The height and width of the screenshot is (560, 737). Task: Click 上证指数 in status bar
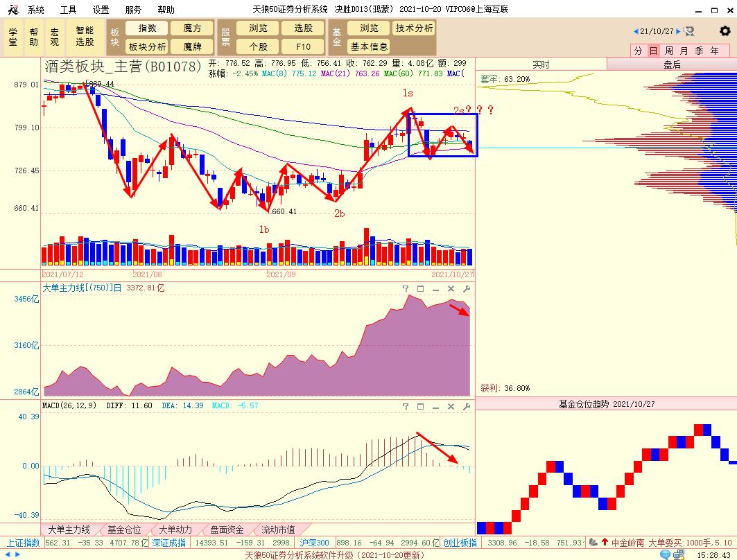coord(23,543)
